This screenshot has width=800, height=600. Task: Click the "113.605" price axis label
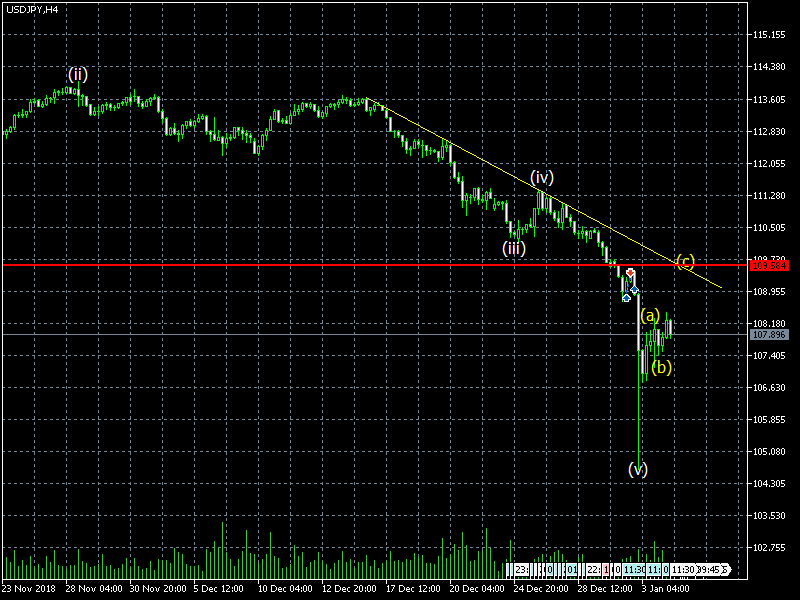[769, 99]
